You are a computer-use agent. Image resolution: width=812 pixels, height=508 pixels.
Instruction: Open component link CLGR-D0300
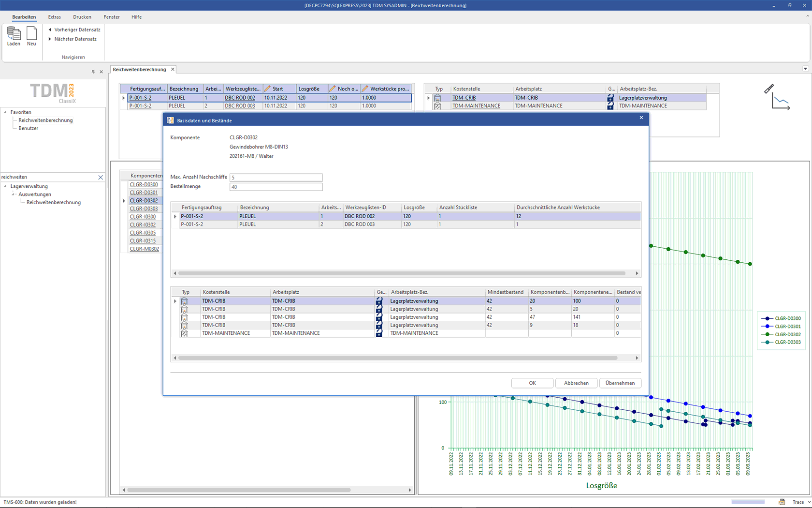(x=144, y=185)
